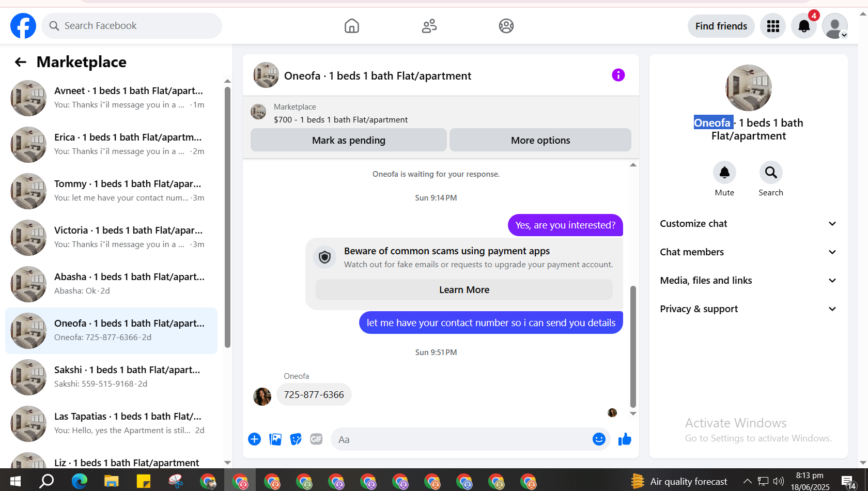The image size is (868, 491).
Task: Open File Explorer from the taskbar
Action: point(111,481)
